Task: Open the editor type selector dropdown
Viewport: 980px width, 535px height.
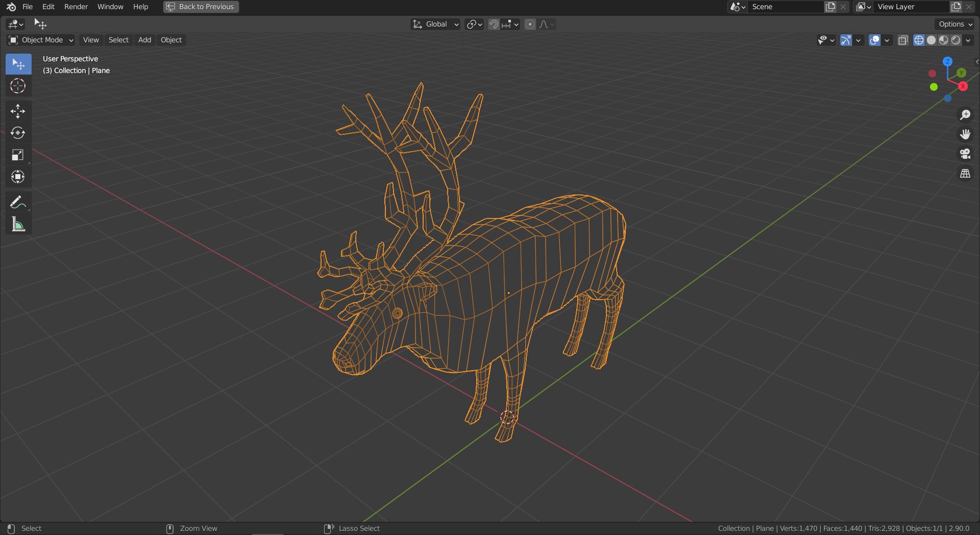Action: click(x=16, y=24)
